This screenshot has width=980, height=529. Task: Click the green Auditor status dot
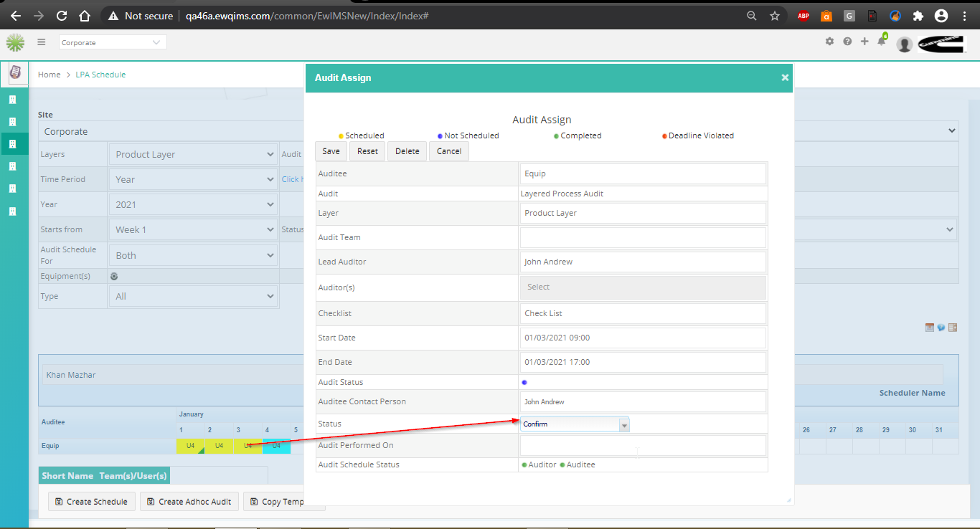(524, 465)
